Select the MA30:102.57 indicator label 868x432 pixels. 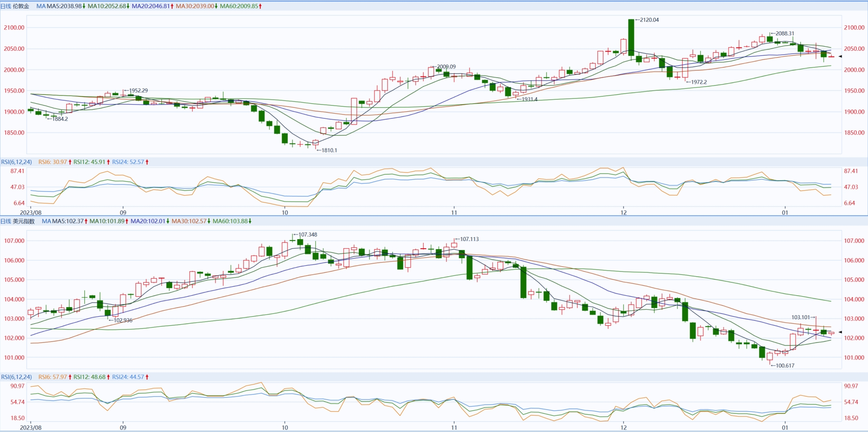191,221
